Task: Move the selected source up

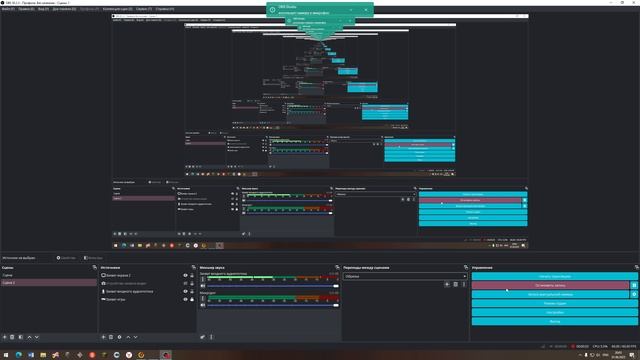Action: point(128,337)
